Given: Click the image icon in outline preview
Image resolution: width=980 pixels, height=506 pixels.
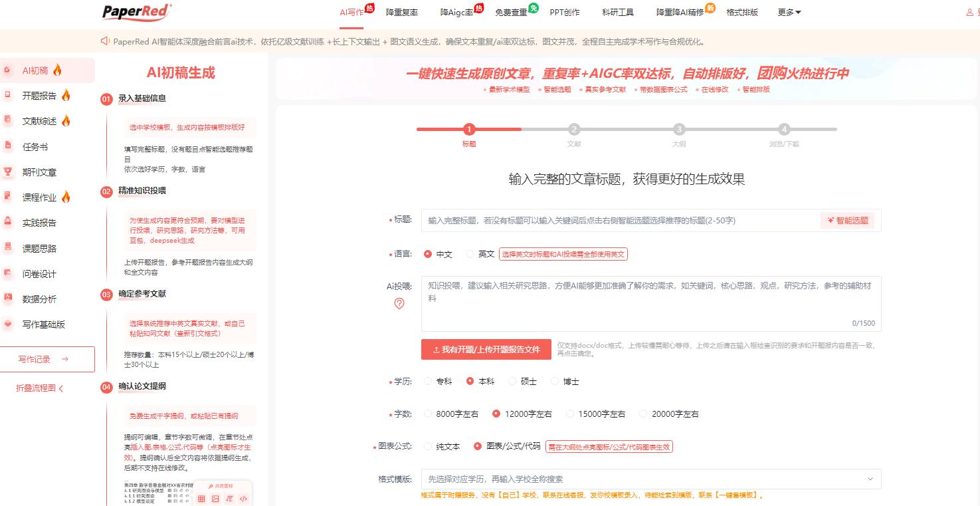Looking at the screenshot, I should (215, 499).
